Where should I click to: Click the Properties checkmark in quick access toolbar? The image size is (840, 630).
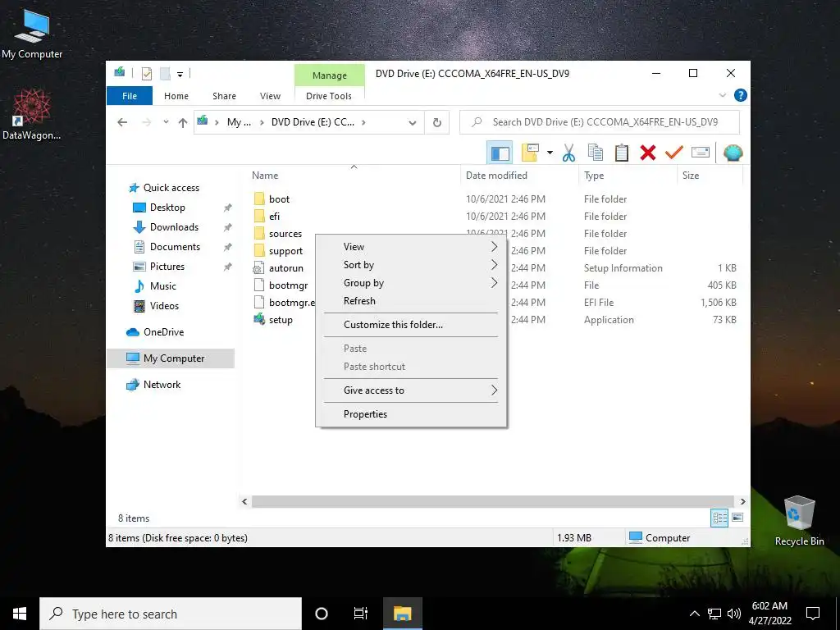pyautogui.click(x=147, y=74)
